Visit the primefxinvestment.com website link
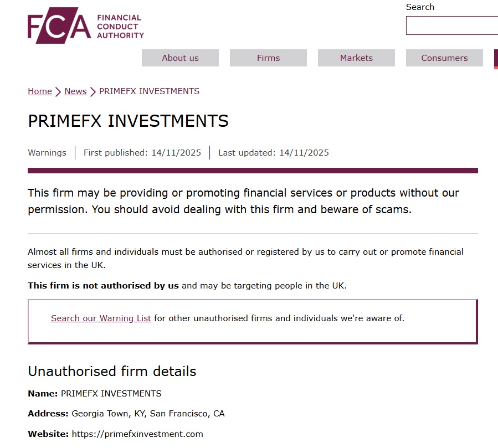This screenshot has width=498, height=448. pos(136,434)
